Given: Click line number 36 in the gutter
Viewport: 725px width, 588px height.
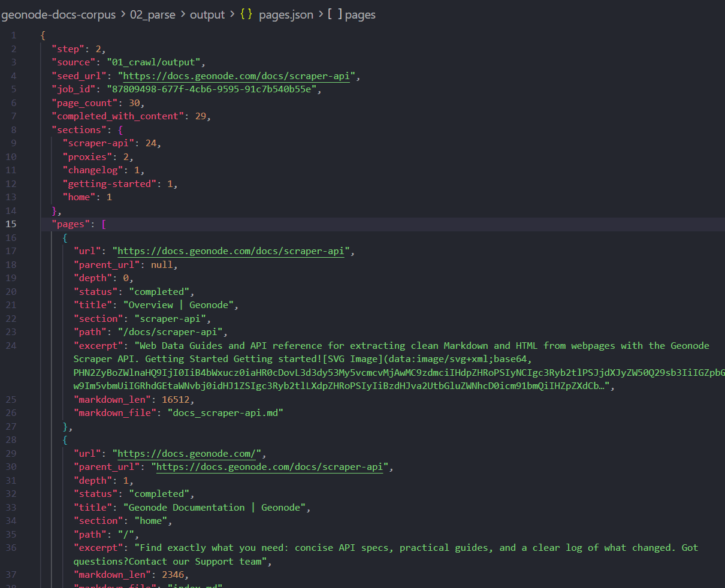Looking at the screenshot, I should (11, 548).
